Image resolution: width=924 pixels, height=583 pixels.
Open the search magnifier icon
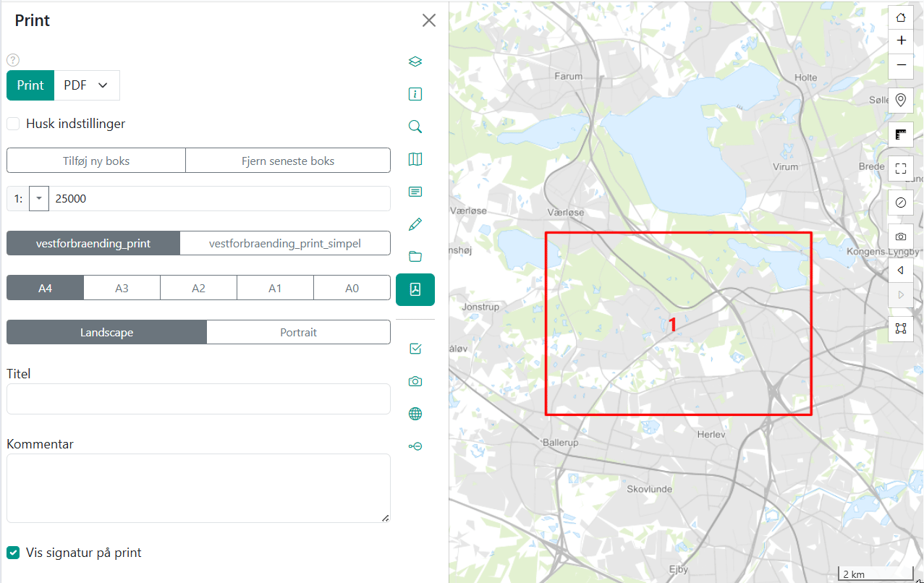pyautogui.click(x=415, y=127)
